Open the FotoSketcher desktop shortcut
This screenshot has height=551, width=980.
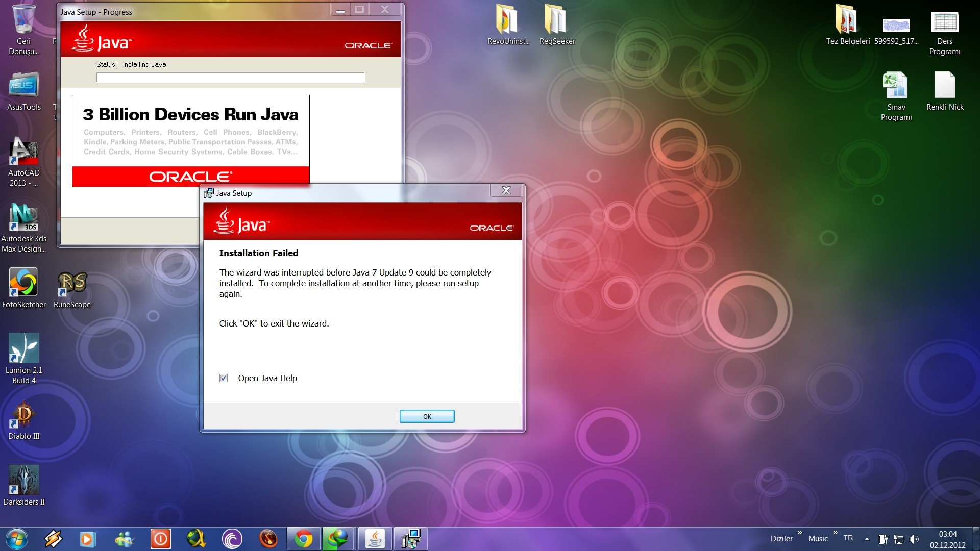click(x=23, y=288)
